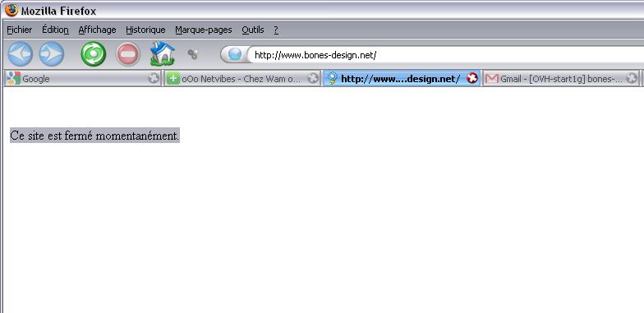Close the active bones-design.net tab

[472, 78]
